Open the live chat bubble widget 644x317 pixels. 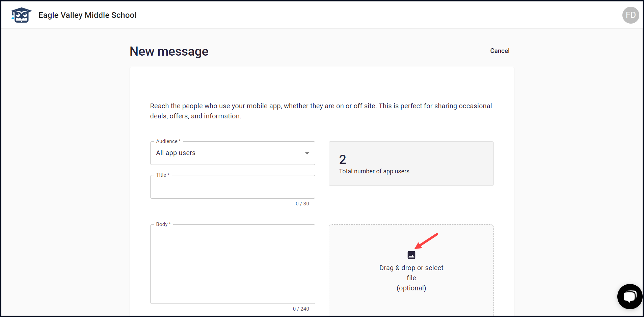tap(630, 296)
